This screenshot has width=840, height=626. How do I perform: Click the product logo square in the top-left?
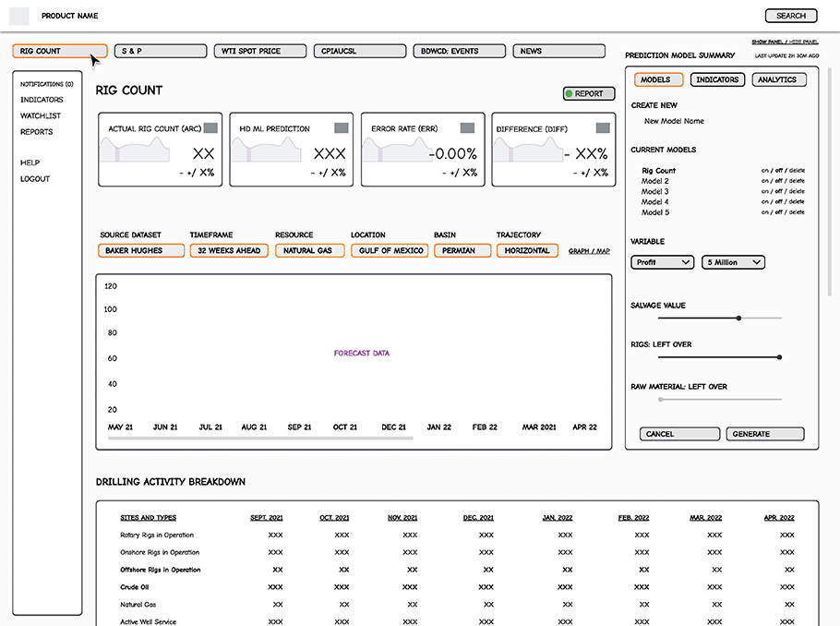[18, 15]
